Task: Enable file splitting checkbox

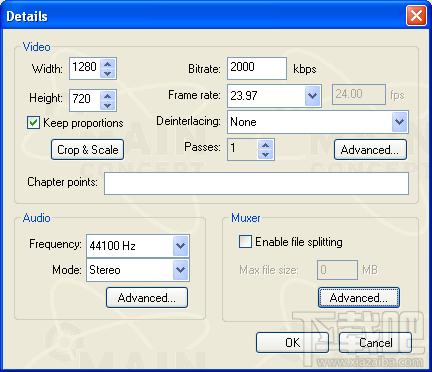Action: click(x=245, y=242)
